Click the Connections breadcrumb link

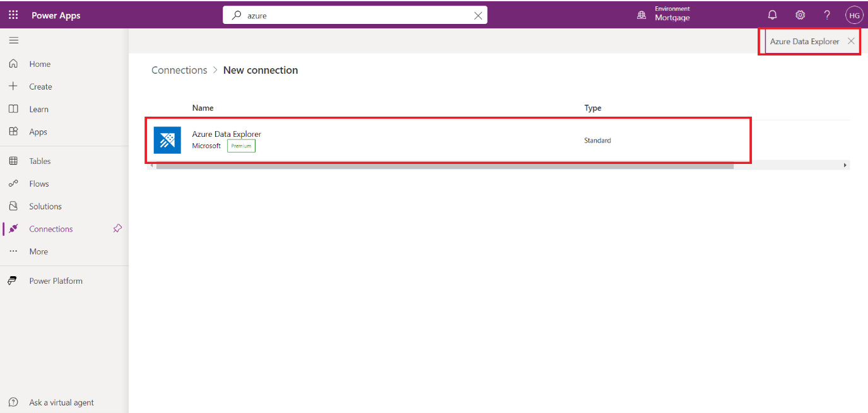(x=179, y=70)
